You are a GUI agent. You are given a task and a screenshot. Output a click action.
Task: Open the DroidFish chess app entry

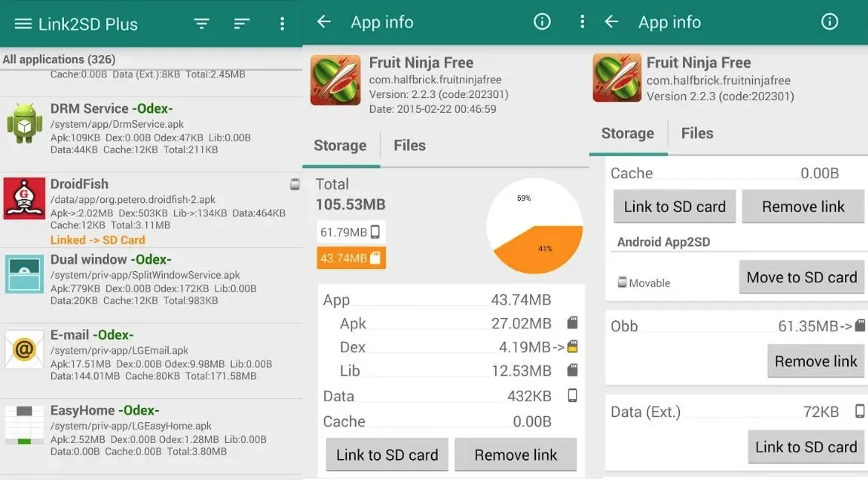[x=149, y=211]
